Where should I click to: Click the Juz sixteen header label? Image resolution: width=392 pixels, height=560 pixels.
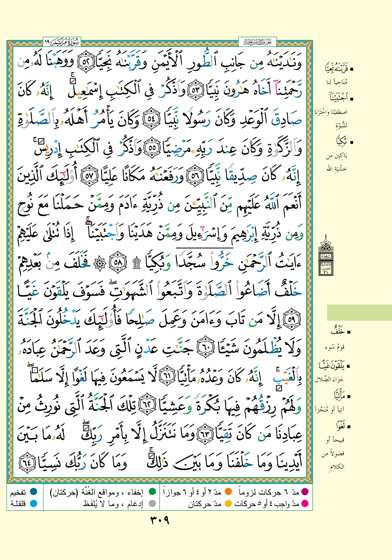pos(257,42)
